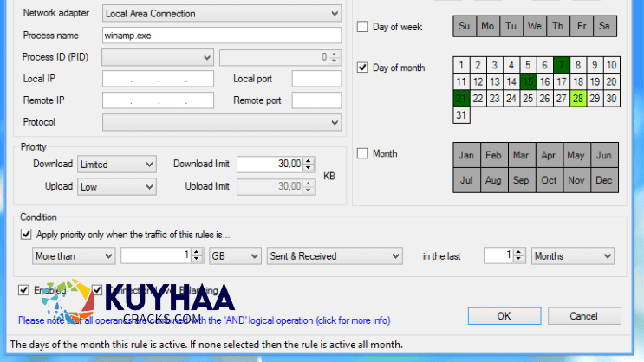The image size is (644, 362).
Task: Open the Download priority dropdown set to Limited
Action: click(x=116, y=164)
